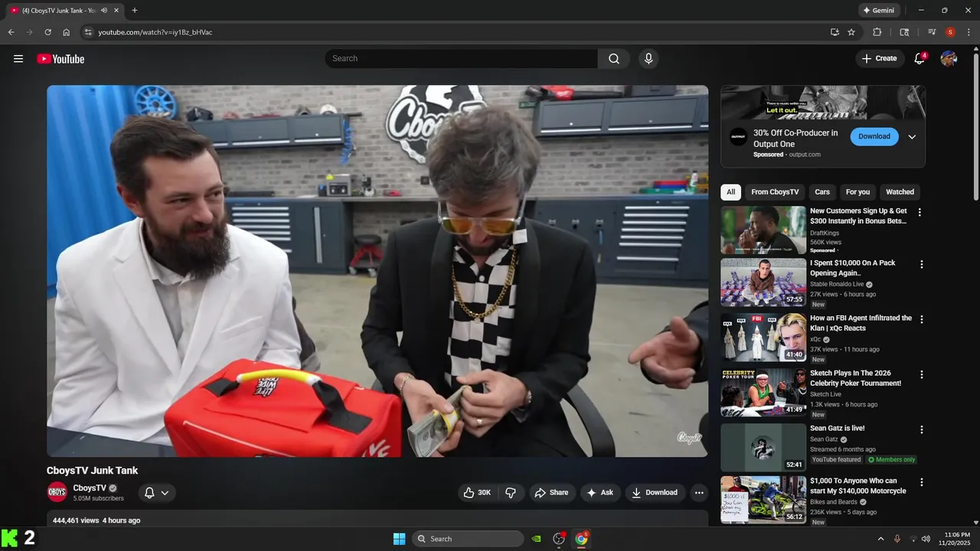This screenshot has width=980, height=551.
Task: Click in the YouTube search field
Action: [462, 59]
